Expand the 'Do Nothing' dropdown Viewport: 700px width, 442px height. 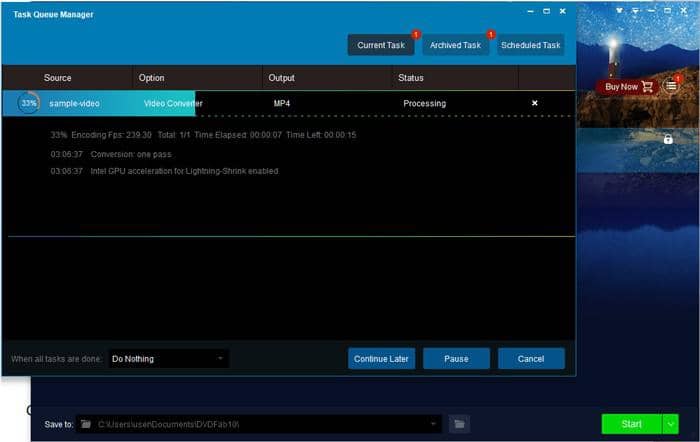[220, 358]
